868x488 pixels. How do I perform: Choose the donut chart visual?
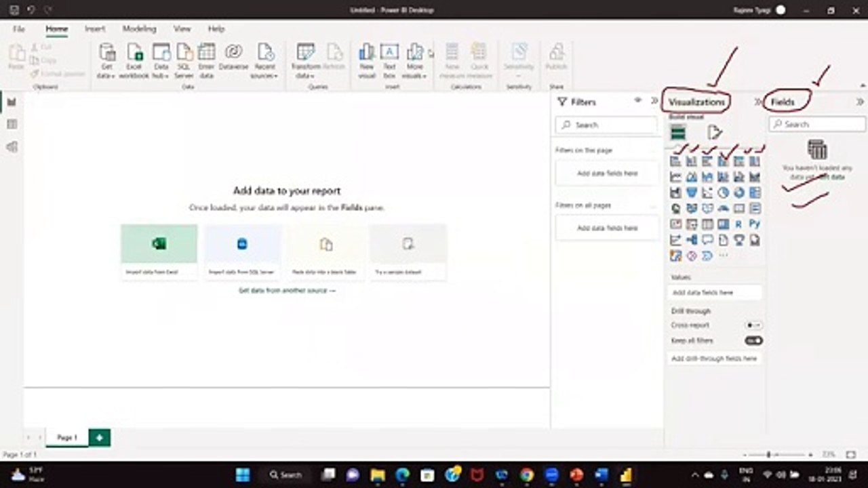[x=739, y=193]
